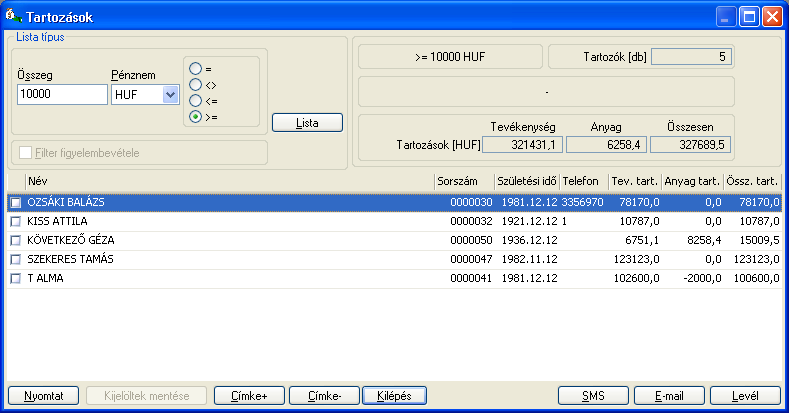Open the E-mail button

coord(671,396)
